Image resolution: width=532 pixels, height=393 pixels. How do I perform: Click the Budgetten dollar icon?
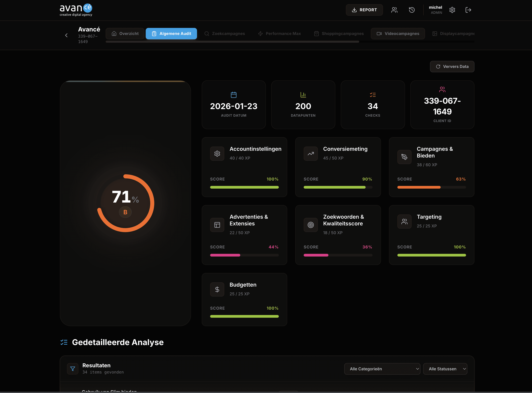[217, 289]
